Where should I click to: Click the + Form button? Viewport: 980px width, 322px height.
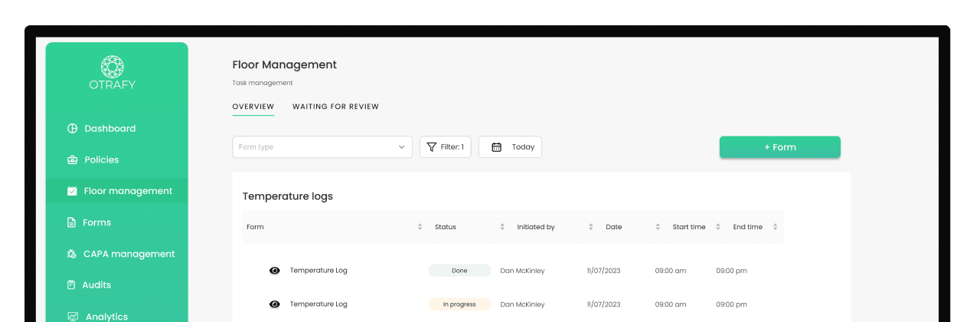pyautogui.click(x=780, y=147)
